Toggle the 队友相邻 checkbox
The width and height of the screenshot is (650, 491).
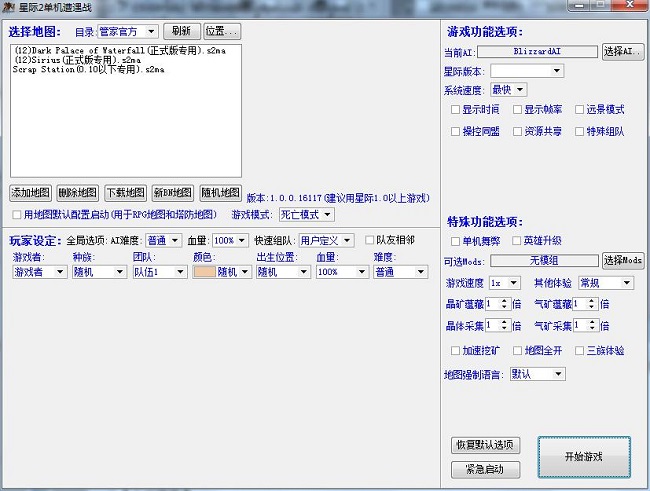point(369,240)
